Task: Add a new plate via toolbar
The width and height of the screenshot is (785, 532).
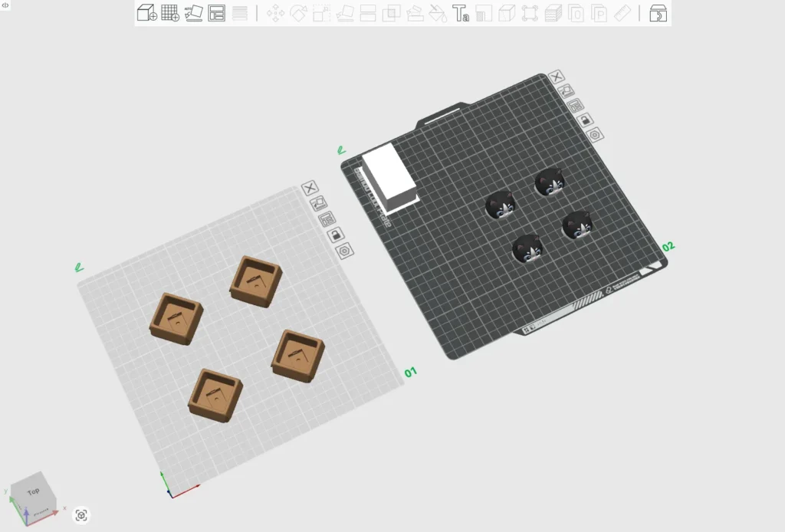Action: pos(170,13)
